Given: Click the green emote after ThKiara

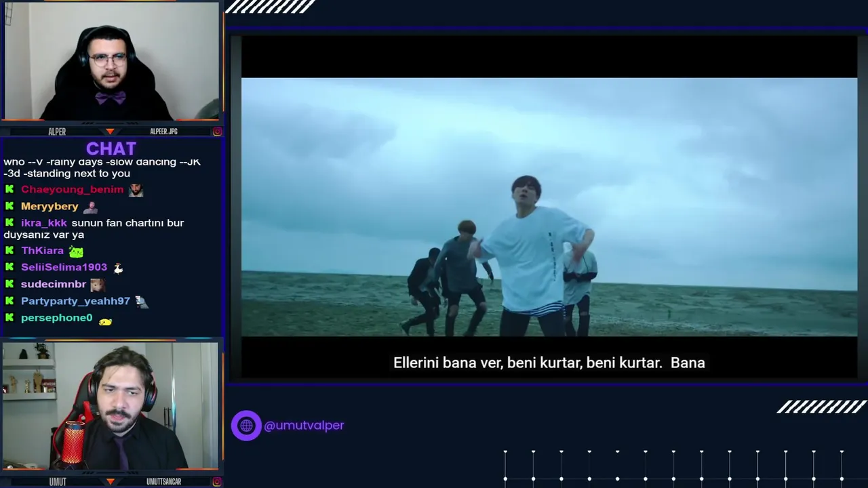Looking at the screenshot, I should 76,251.
